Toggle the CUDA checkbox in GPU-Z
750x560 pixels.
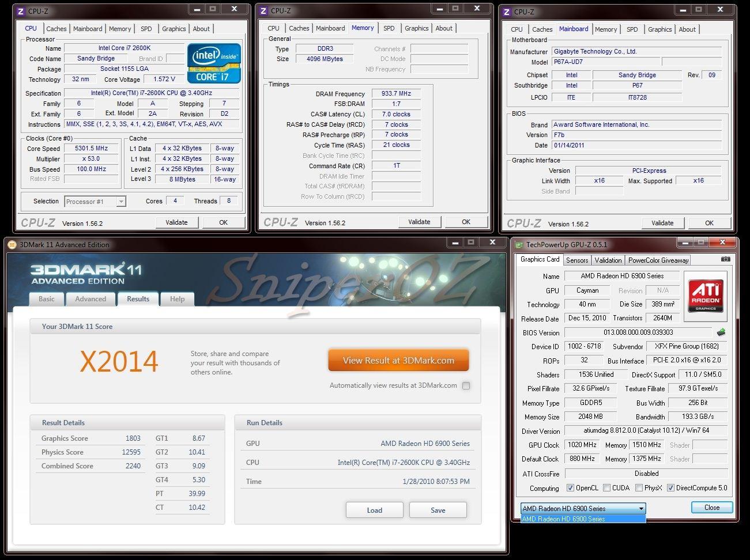[606, 488]
